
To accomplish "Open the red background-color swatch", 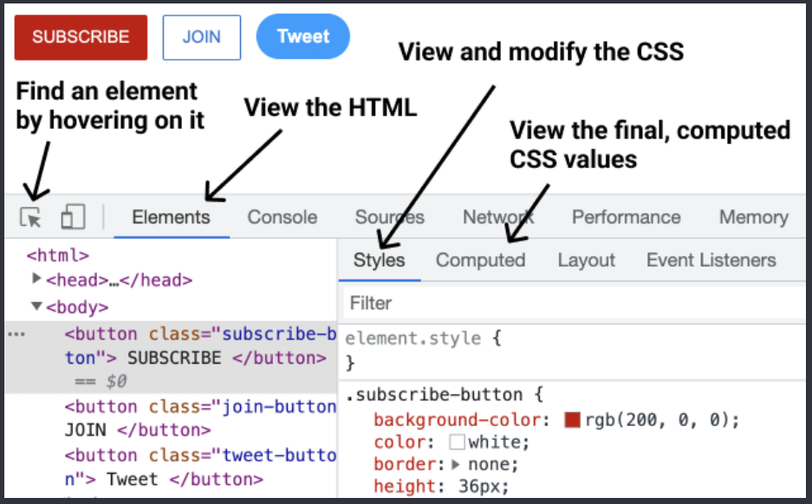I will tap(572, 420).
